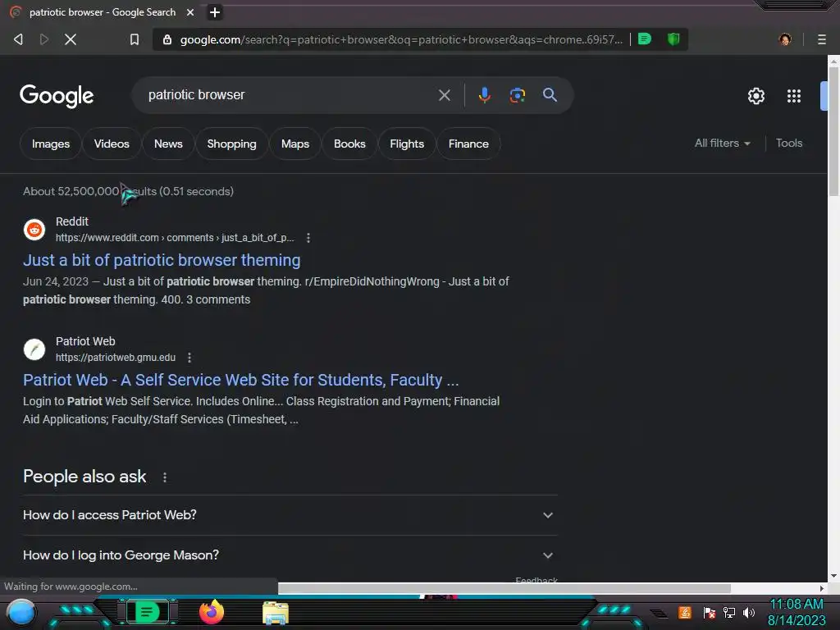840x630 pixels.
Task: Open options next to People also ask
Action: click(164, 477)
